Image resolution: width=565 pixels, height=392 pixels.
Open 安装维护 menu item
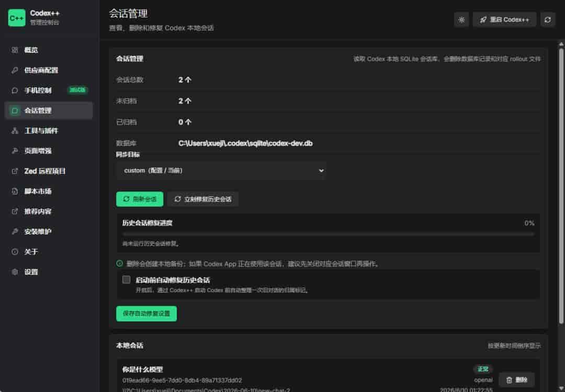click(x=49, y=231)
